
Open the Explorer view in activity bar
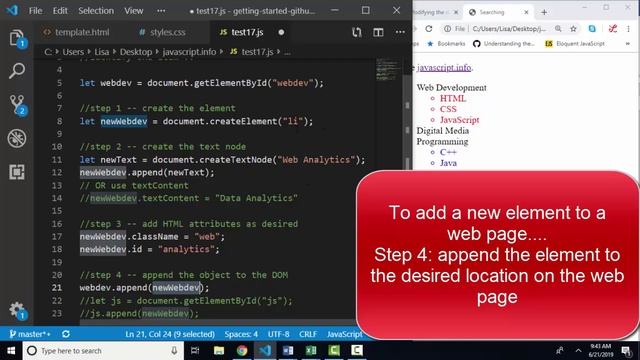click(x=17, y=38)
